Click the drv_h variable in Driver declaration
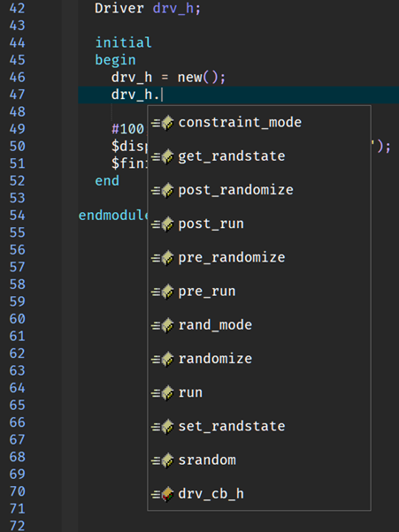The image size is (399, 532). point(173,9)
